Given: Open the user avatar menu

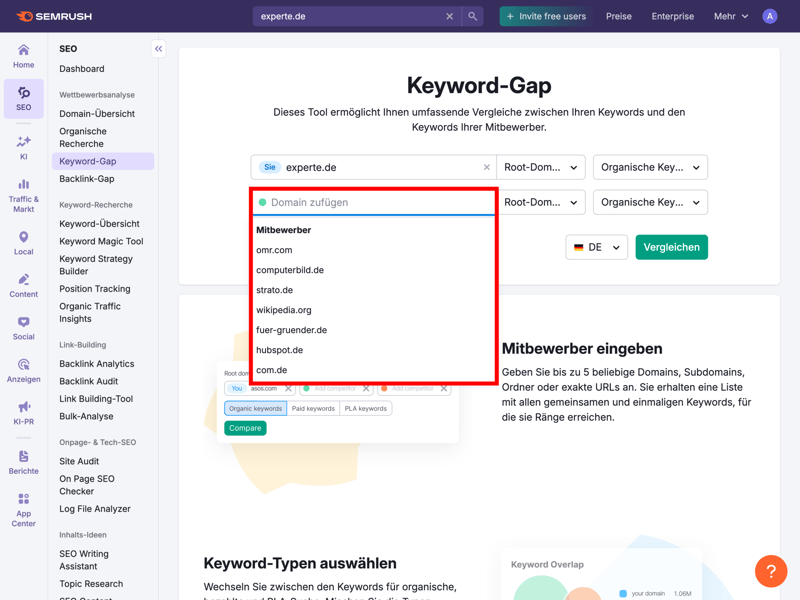Looking at the screenshot, I should (769, 16).
